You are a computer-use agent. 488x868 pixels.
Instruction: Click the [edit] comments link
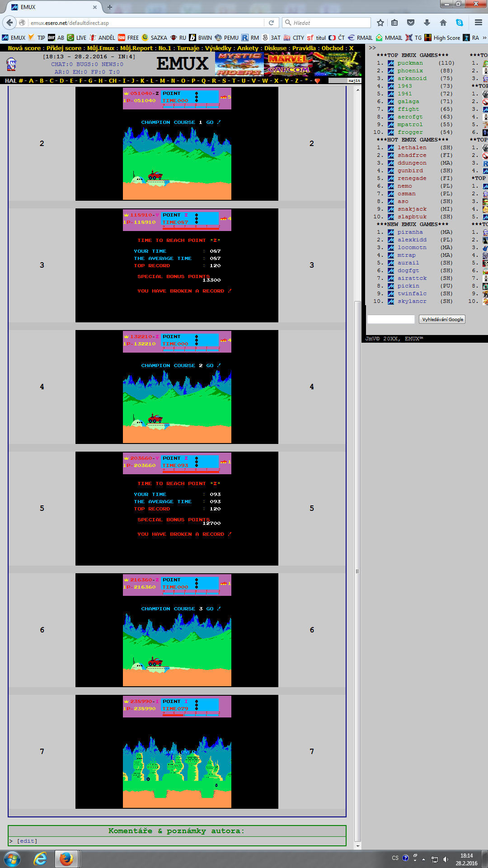point(27,841)
